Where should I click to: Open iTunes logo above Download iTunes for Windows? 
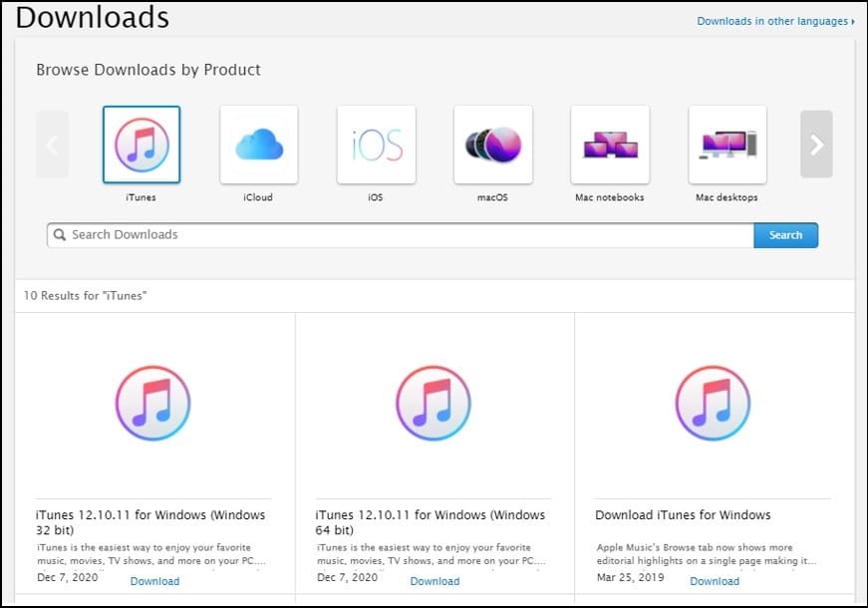click(x=713, y=403)
